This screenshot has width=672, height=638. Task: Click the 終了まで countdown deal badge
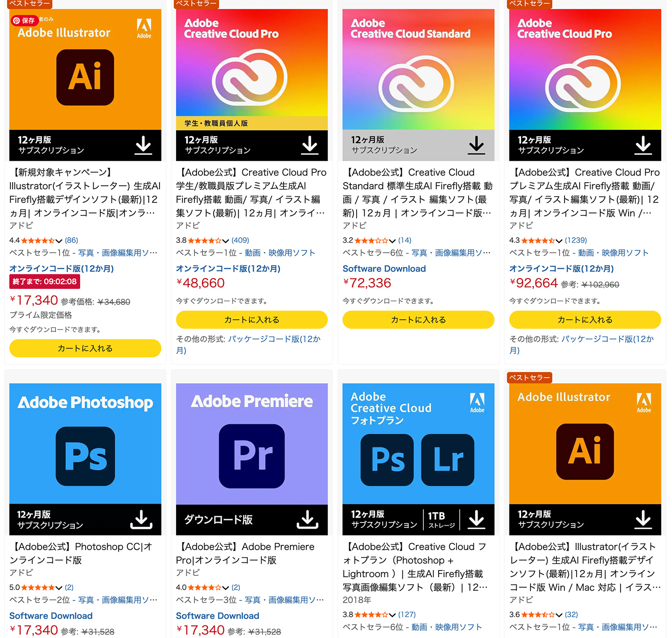click(45, 282)
